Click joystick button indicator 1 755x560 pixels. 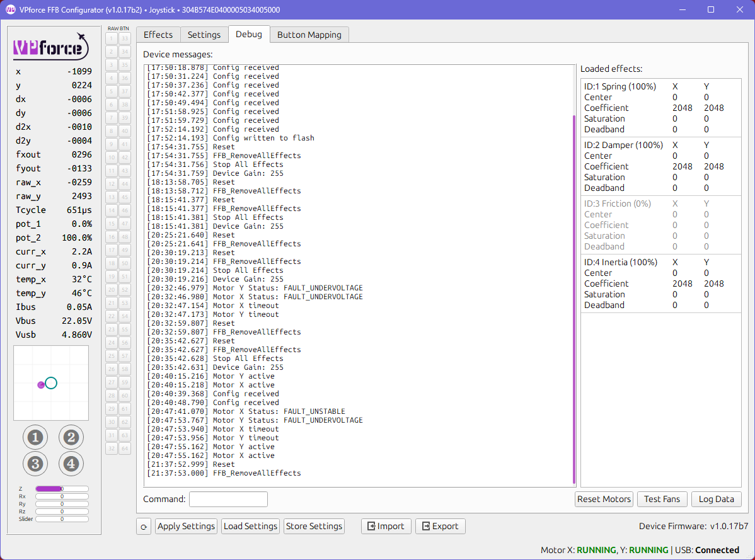tap(35, 437)
